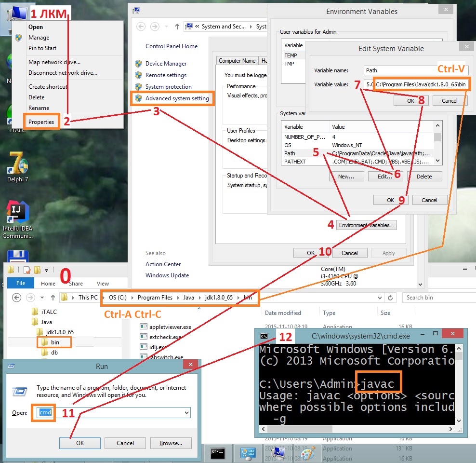
Task: Open recent locations dropdown in File Explorer
Action: tap(42, 298)
